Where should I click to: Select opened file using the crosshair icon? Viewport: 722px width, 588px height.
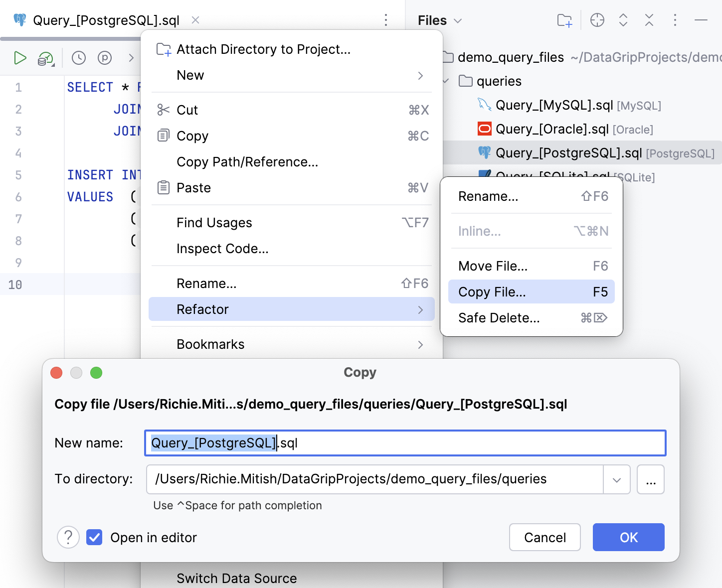[597, 20]
